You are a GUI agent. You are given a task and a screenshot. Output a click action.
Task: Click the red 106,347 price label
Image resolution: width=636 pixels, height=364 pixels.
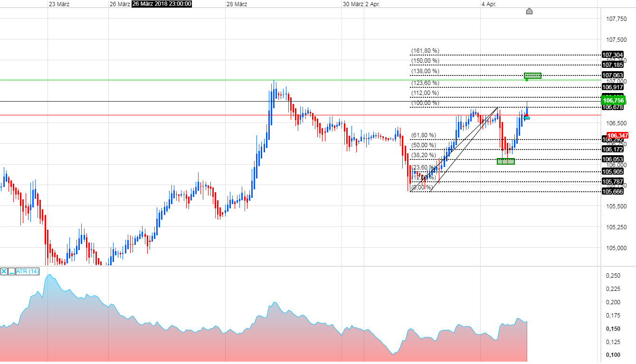[x=617, y=135]
